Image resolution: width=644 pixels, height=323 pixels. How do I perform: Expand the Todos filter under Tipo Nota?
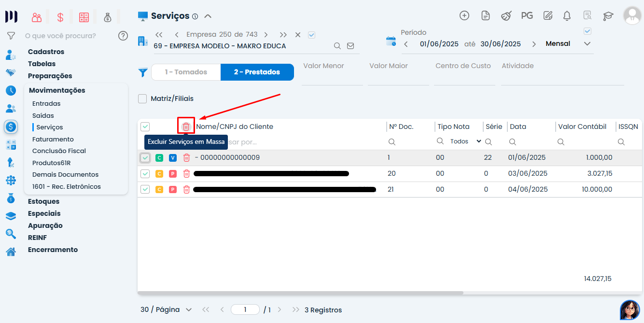[x=466, y=141]
